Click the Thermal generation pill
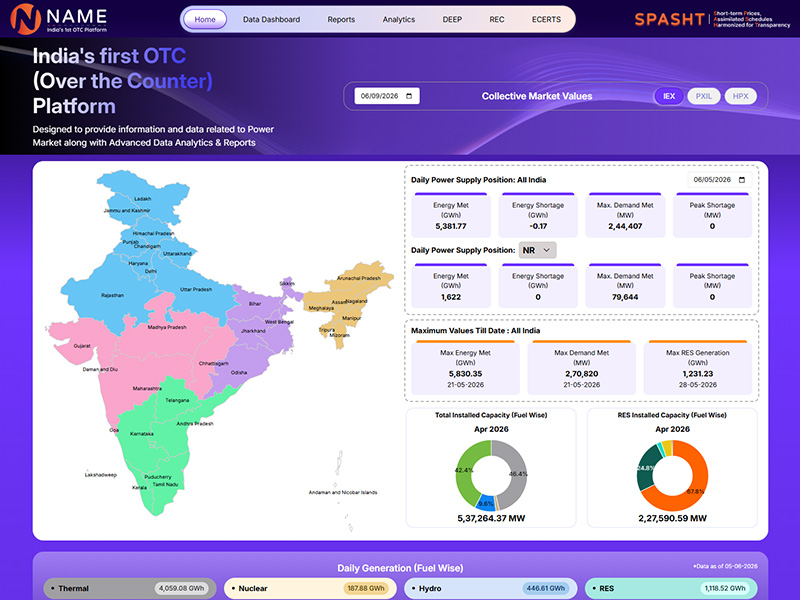 click(x=130, y=588)
